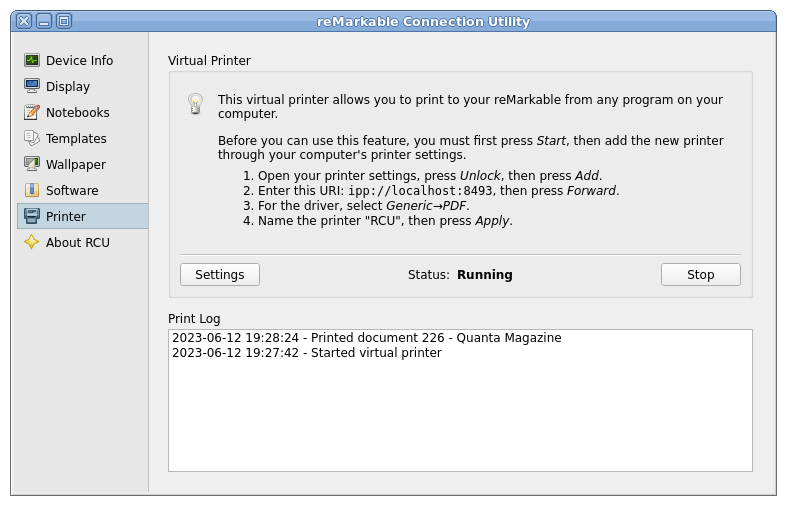Minimize the RCU window

tap(44, 21)
